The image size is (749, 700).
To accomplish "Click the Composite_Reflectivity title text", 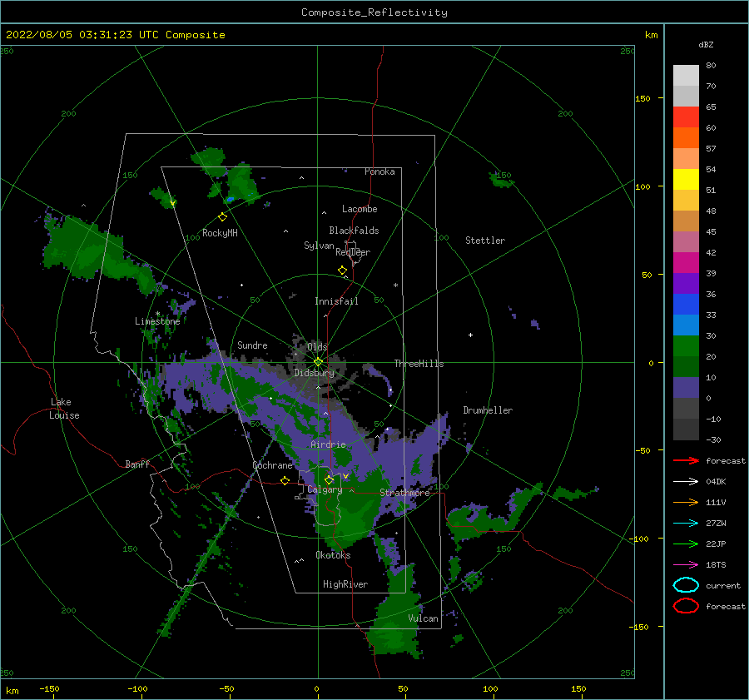I will click(374, 12).
